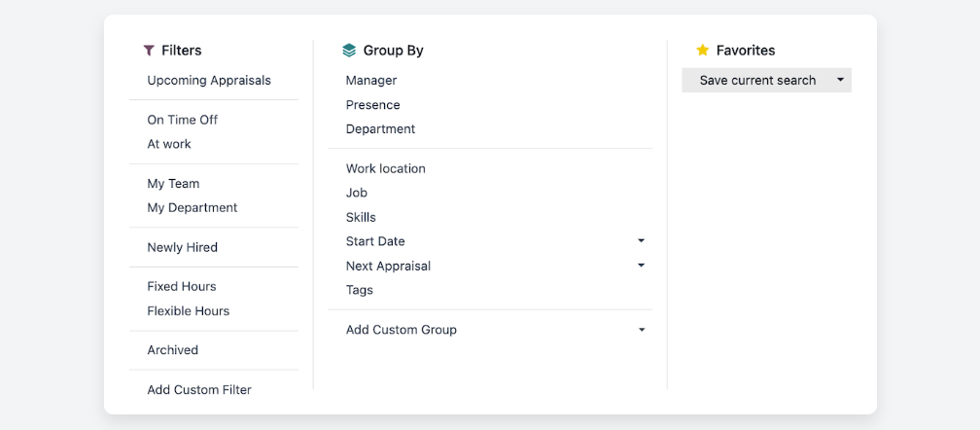Expand the Next Appraisal grouping arrow
This screenshot has height=430, width=980.
click(641, 265)
